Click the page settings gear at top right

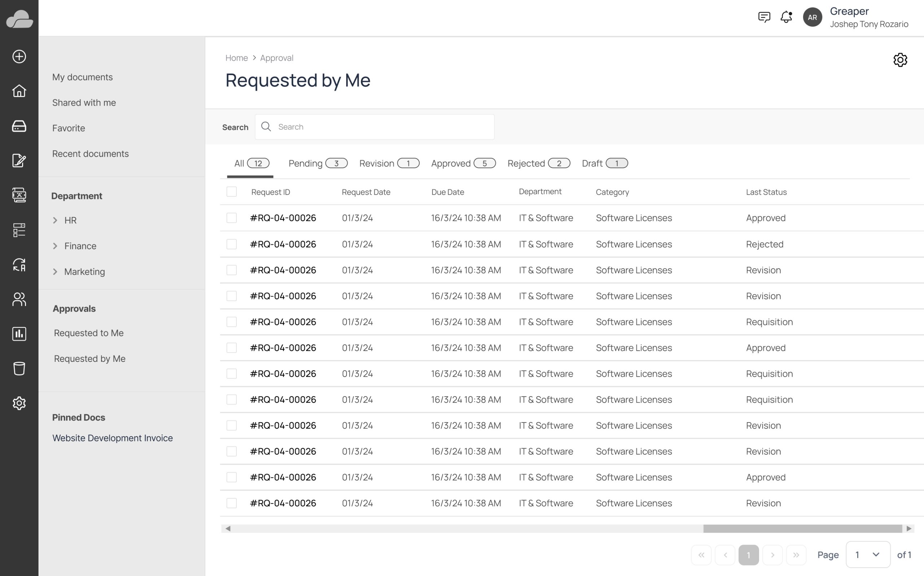click(900, 60)
